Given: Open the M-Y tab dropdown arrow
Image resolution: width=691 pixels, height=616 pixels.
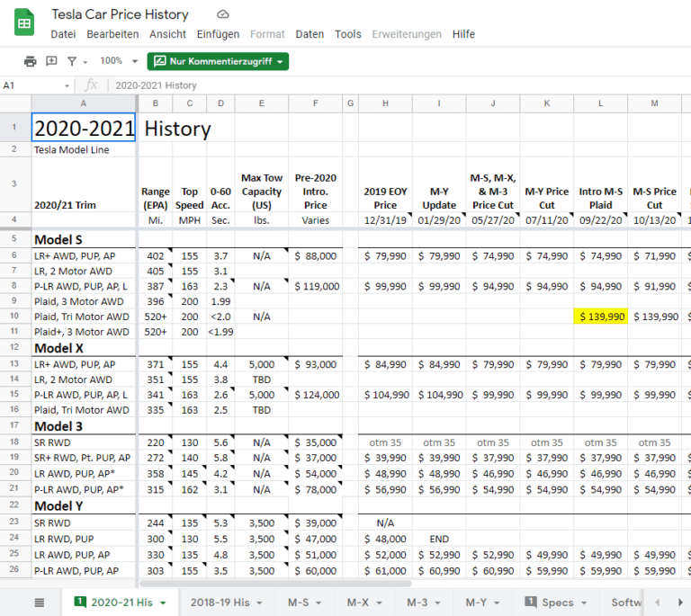Looking at the screenshot, I should pos(497,603).
